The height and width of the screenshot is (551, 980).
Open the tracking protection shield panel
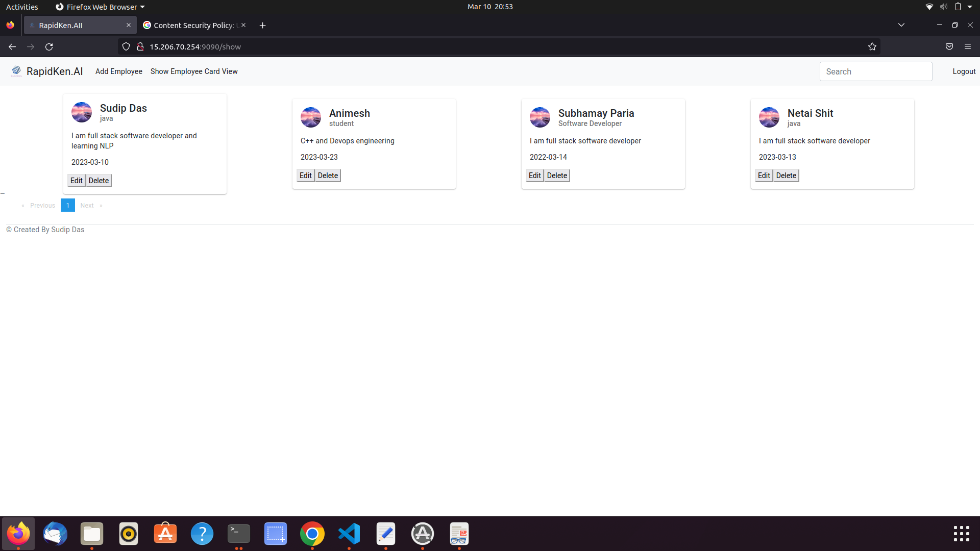point(126,46)
